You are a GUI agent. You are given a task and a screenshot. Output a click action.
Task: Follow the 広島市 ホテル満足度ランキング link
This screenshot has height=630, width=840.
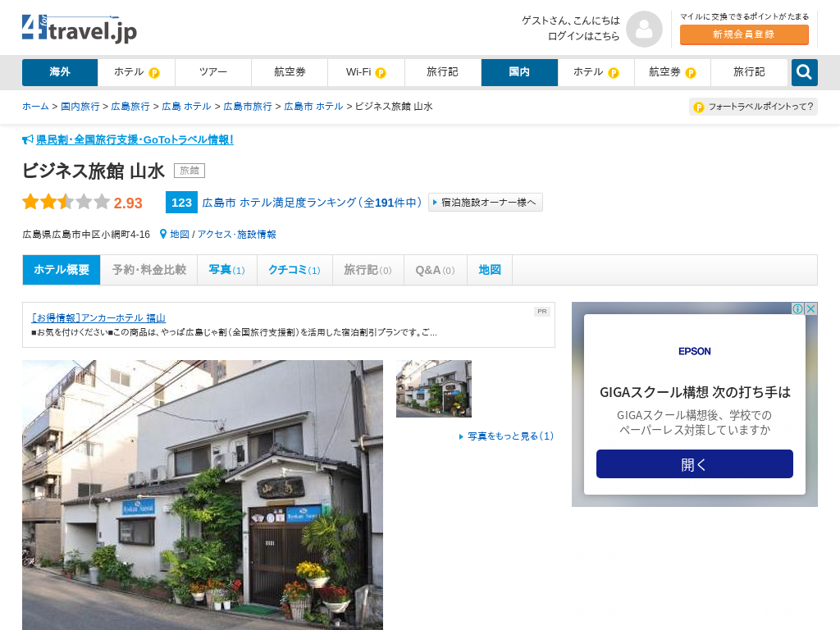click(x=312, y=203)
